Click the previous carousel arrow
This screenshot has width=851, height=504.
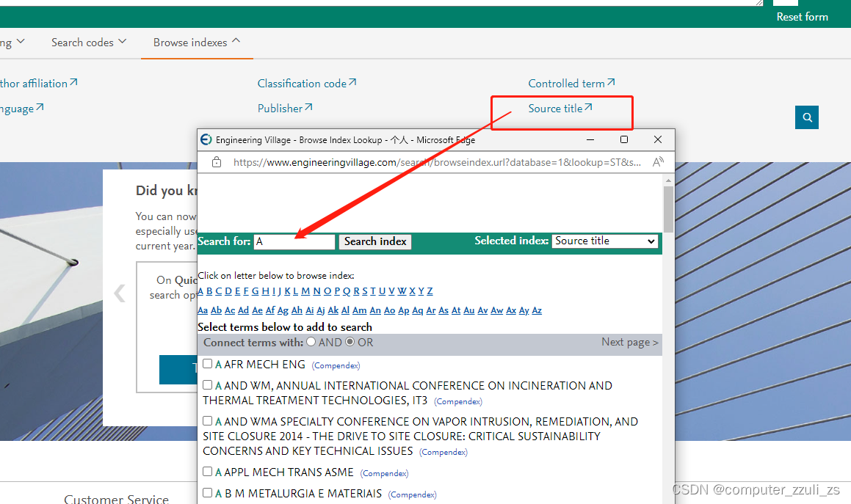[120, 293]
